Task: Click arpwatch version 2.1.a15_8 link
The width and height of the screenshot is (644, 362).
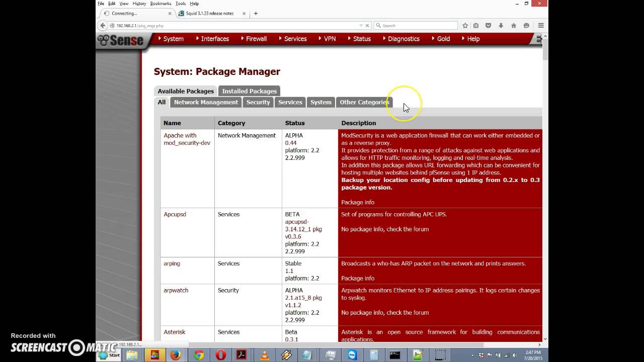Action: tap(303, 298)
